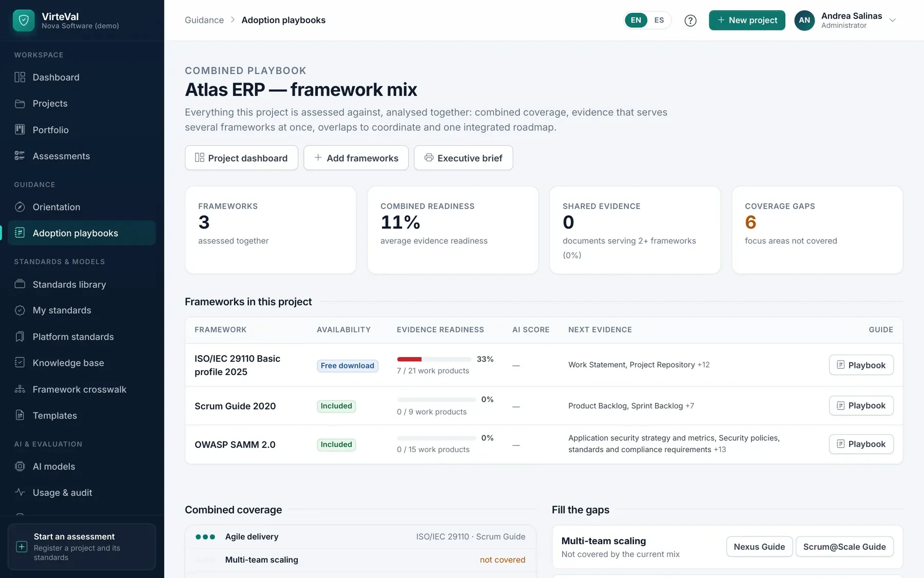
Task: Open Dashboard via its grid icon
Action: 20,77
